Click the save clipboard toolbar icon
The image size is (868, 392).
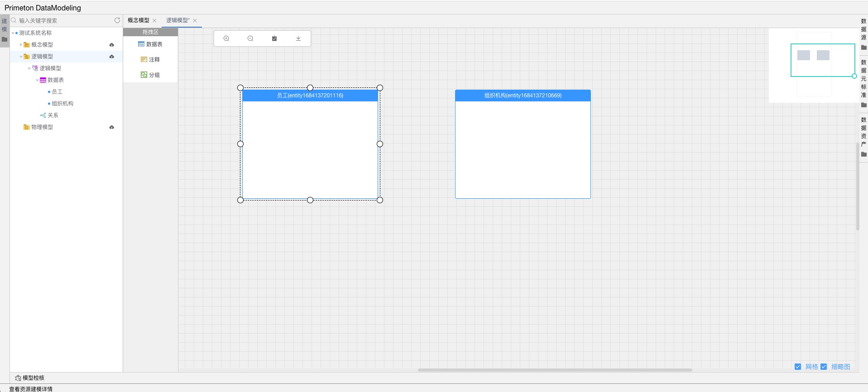(274, 38)
